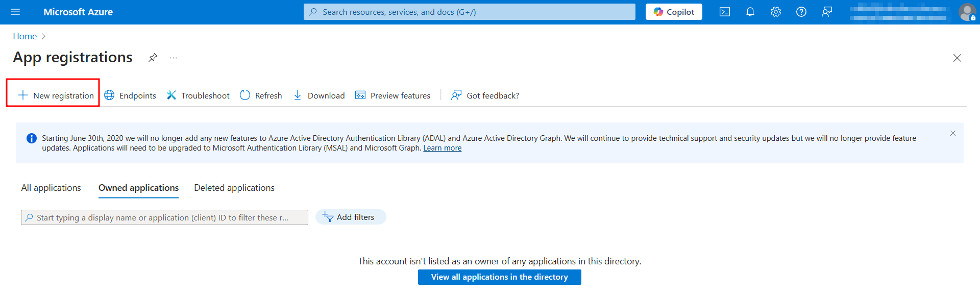Viewport: 980px width, 296px height.
Task: Switch to the All applications tab
Action: (51, 188)
